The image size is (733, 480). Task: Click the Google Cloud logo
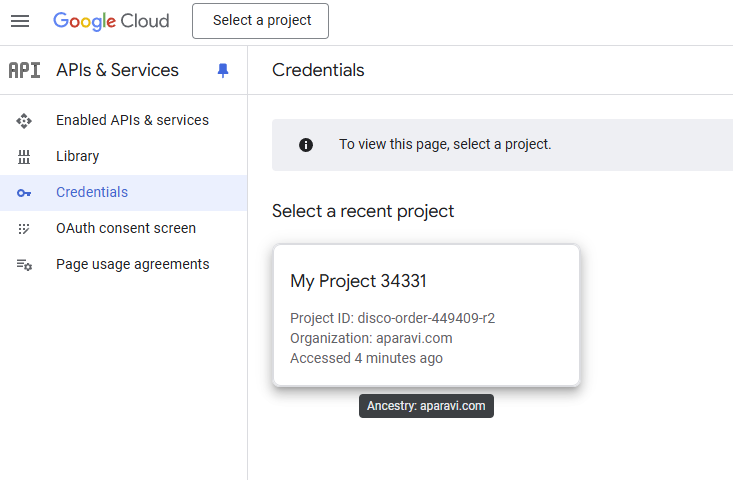tap(111, 21)
